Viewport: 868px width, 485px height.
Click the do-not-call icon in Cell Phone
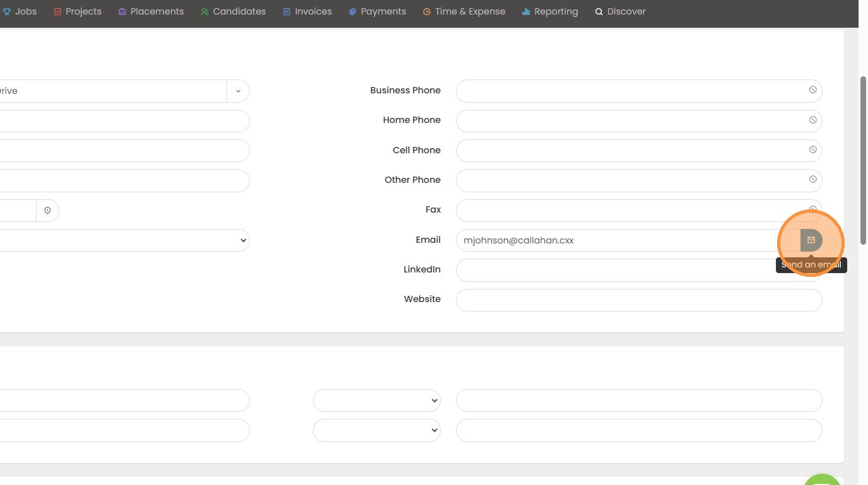click(812, 149)
